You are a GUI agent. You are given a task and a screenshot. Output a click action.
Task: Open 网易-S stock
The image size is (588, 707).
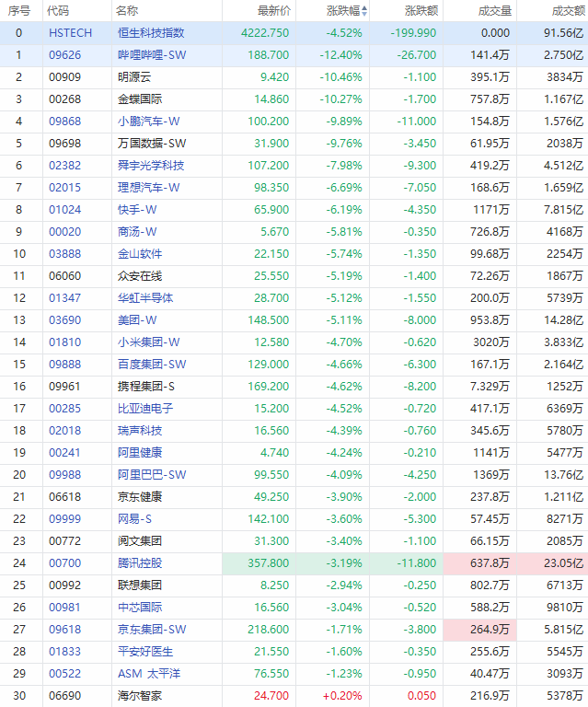[134, 519]
